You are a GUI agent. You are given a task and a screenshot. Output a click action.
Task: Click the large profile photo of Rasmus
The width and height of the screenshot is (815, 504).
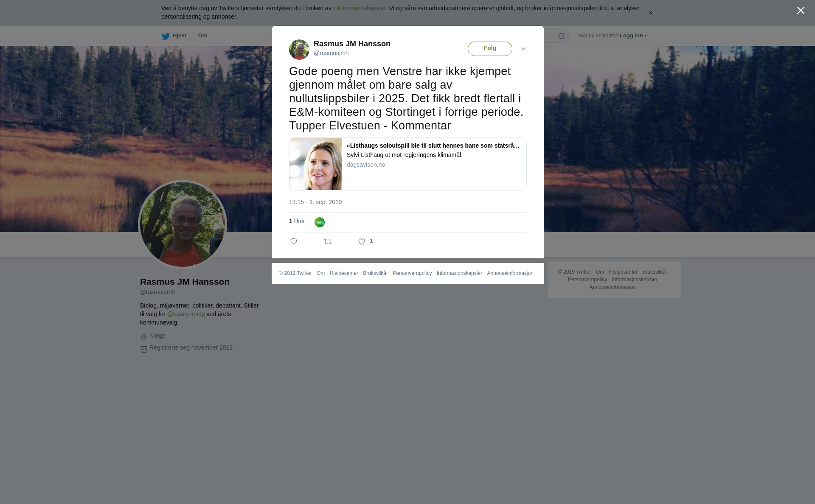pyautogui.click(x=183, y=224)
